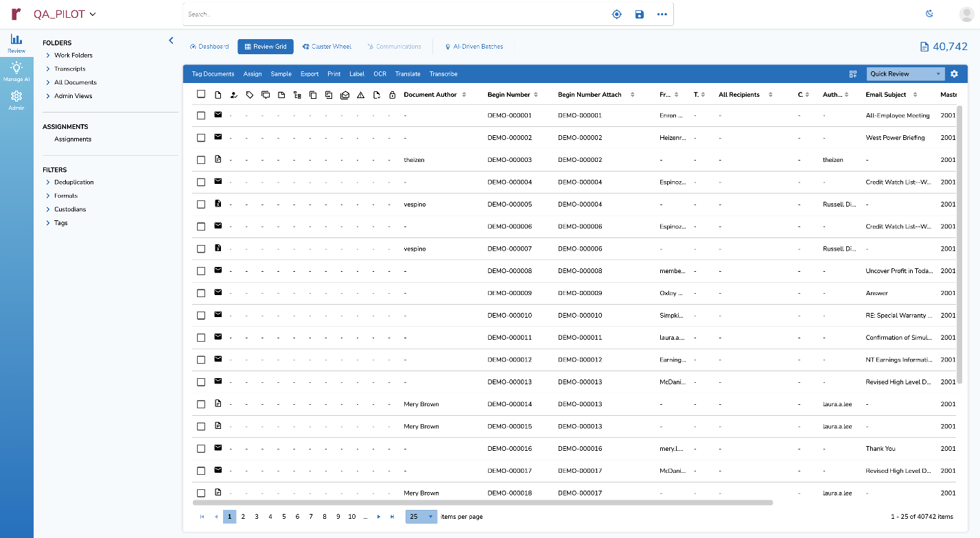Click the horizontal scrollbar of the grid
The height and width of the screenshot is (538, 980).
click(482, 502)
